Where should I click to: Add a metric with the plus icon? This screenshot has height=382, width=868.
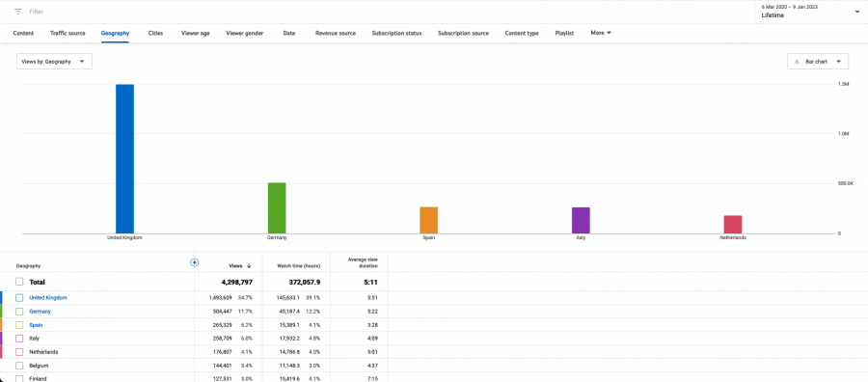[194, 262]
